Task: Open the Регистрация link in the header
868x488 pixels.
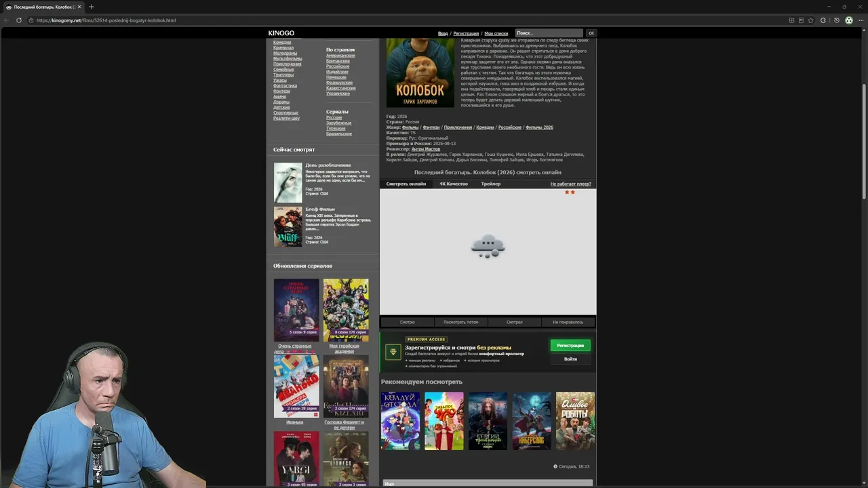Action: point(466,33)
